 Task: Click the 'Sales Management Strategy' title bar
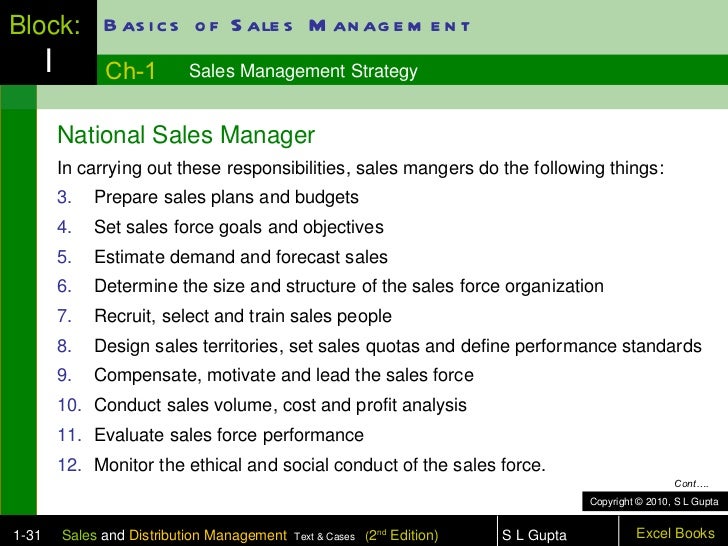303,71
